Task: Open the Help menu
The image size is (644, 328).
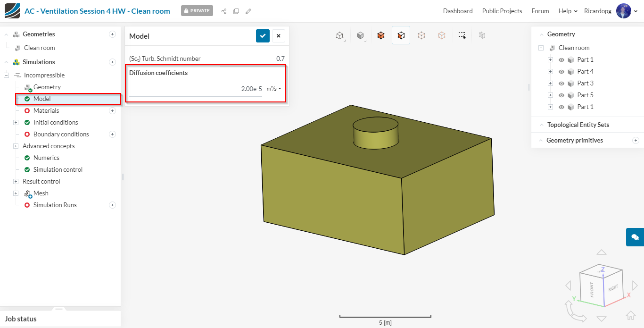Action: (x=568, y=11)
